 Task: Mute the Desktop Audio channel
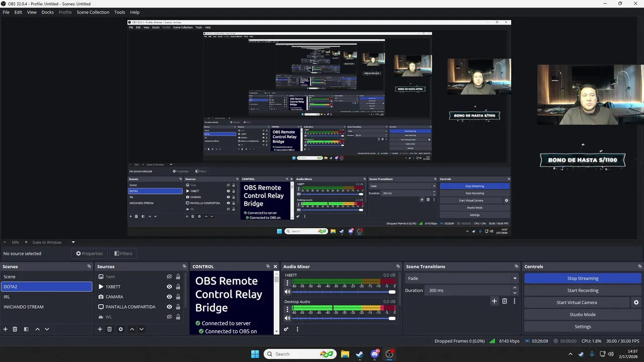287,318
